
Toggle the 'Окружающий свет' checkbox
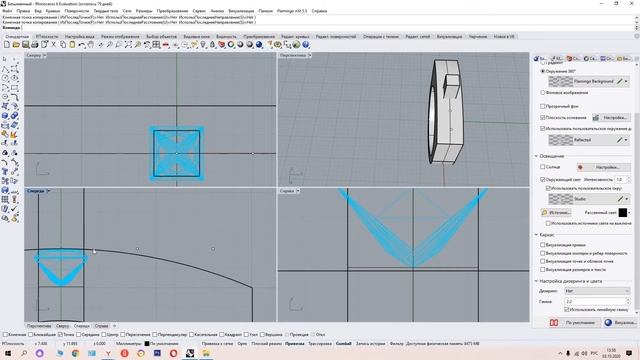(543, 180)
